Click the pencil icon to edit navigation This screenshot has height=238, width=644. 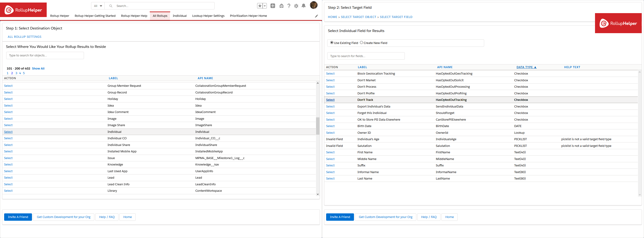pos(316,16)
